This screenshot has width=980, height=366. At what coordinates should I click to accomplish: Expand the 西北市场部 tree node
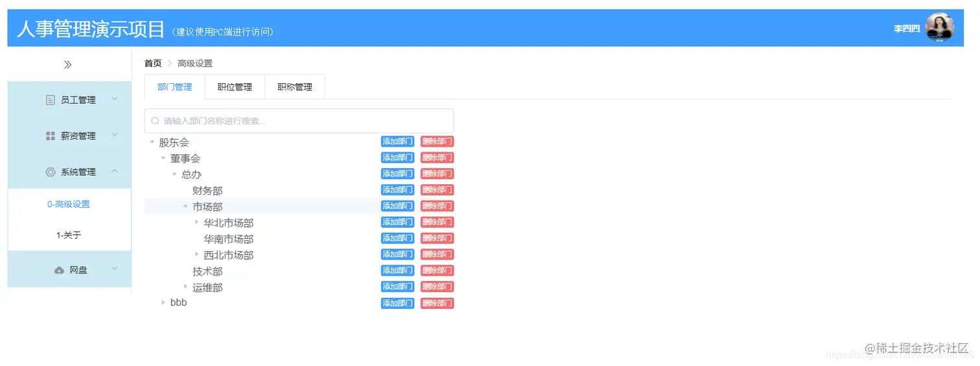(x=197, y=255)
